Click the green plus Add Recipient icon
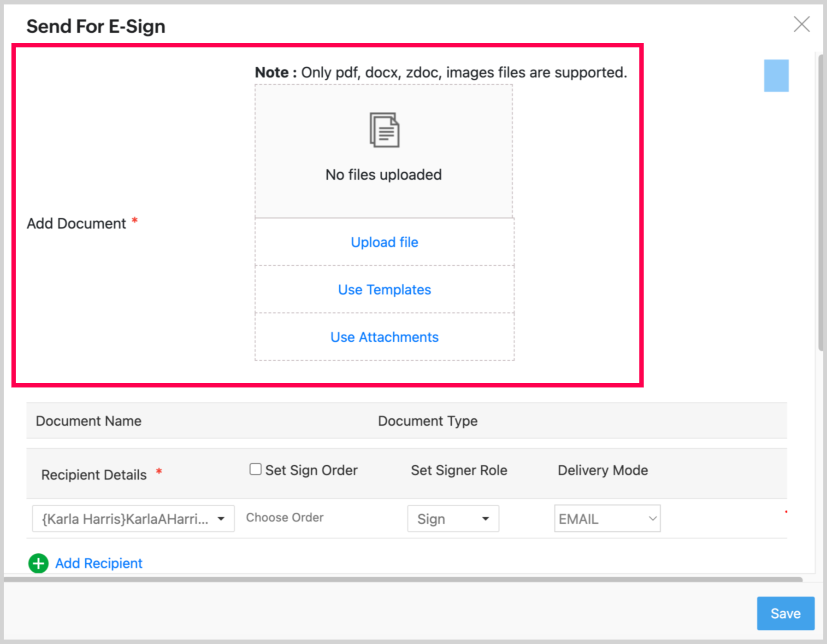 tap(38, 563)
